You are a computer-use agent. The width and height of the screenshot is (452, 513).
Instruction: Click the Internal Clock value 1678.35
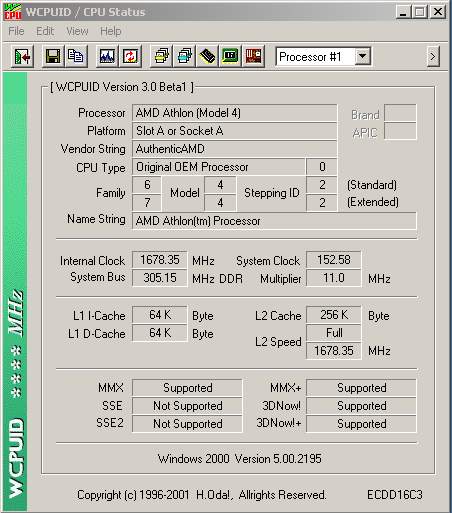pos(160,260)
